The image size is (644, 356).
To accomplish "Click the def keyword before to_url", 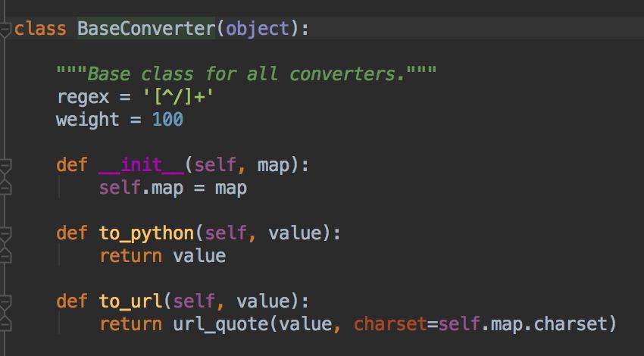I will (x=72, y=301).
